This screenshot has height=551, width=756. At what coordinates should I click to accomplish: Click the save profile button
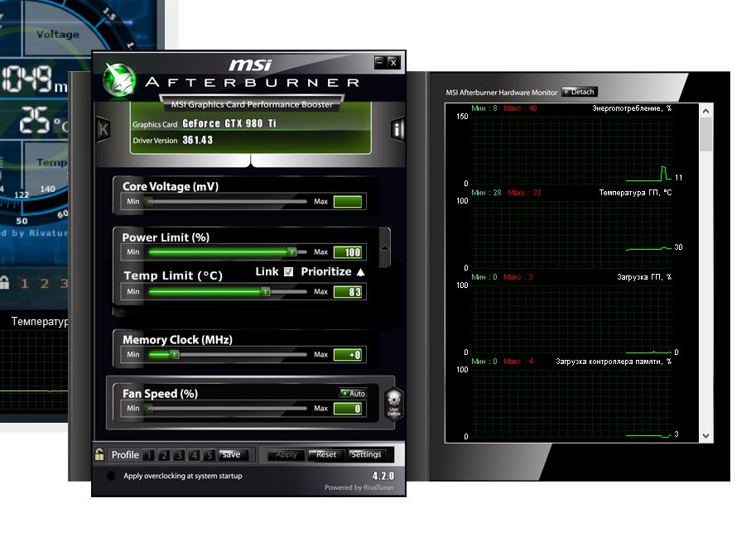tap(233, 455)
